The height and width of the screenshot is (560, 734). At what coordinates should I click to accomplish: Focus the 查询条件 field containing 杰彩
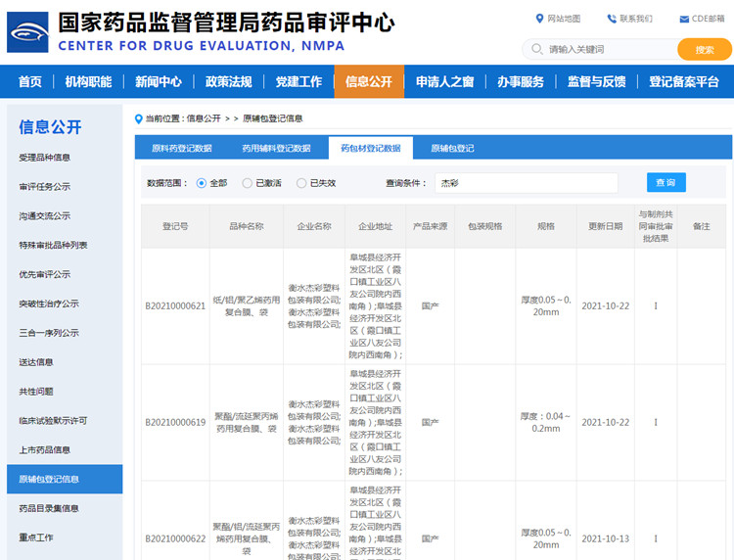[527, 183]
